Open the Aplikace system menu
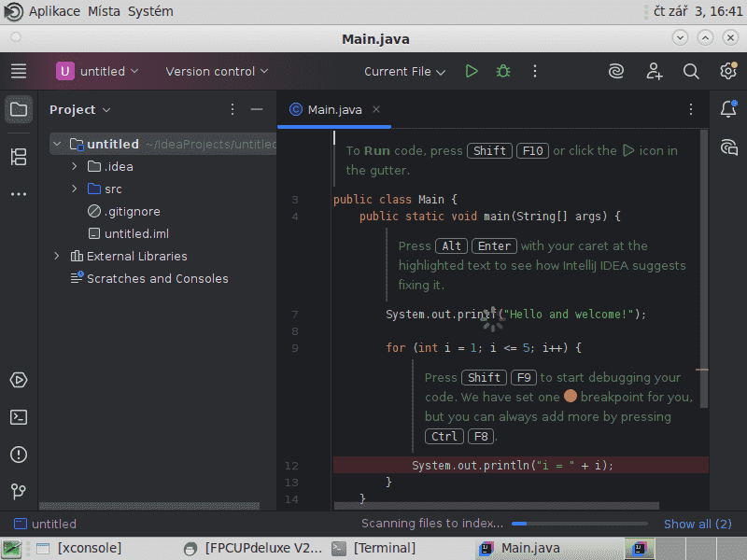 tap(54, 11)
